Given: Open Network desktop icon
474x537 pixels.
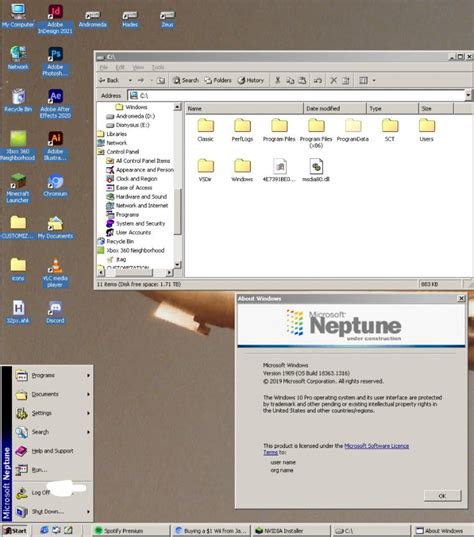Looking at the screenshot, I should [x=18, y=58].
